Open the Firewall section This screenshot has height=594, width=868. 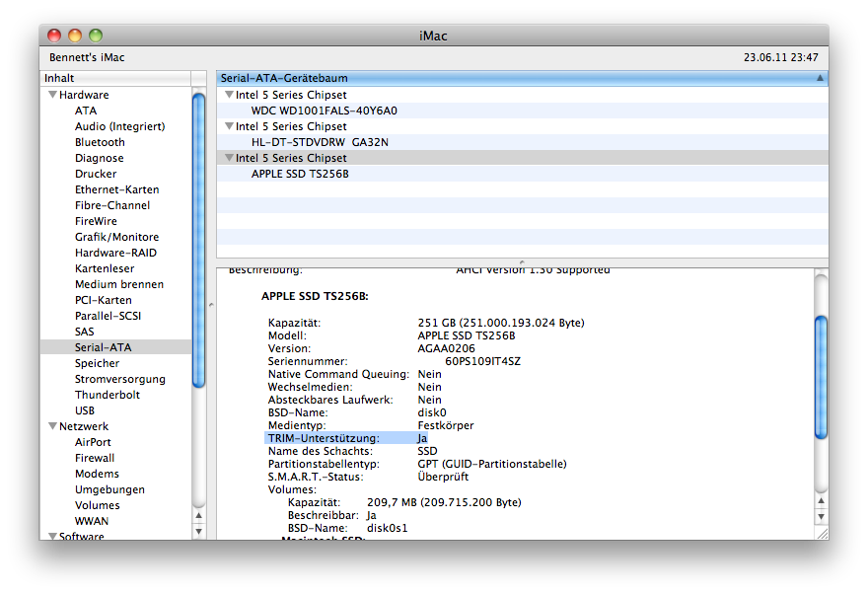[x=95, y=458]
